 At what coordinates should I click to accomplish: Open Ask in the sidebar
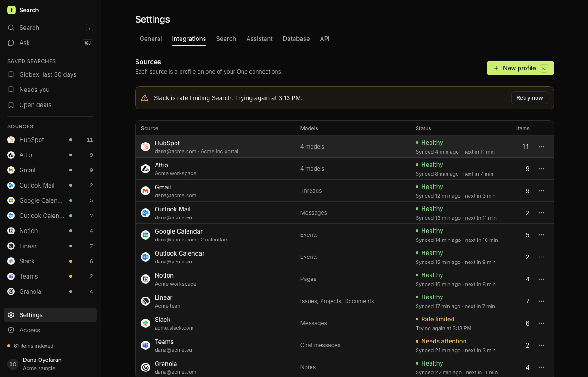coord(50,43)
